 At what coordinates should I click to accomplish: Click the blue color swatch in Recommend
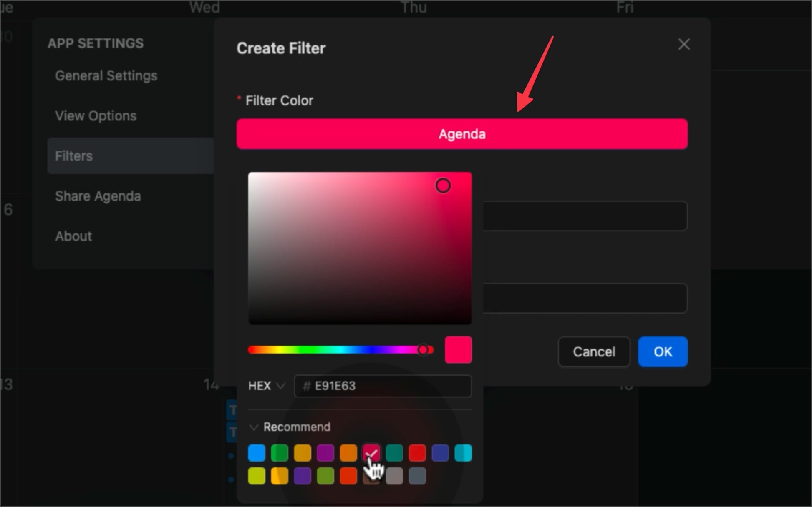[x=255, y=453]
